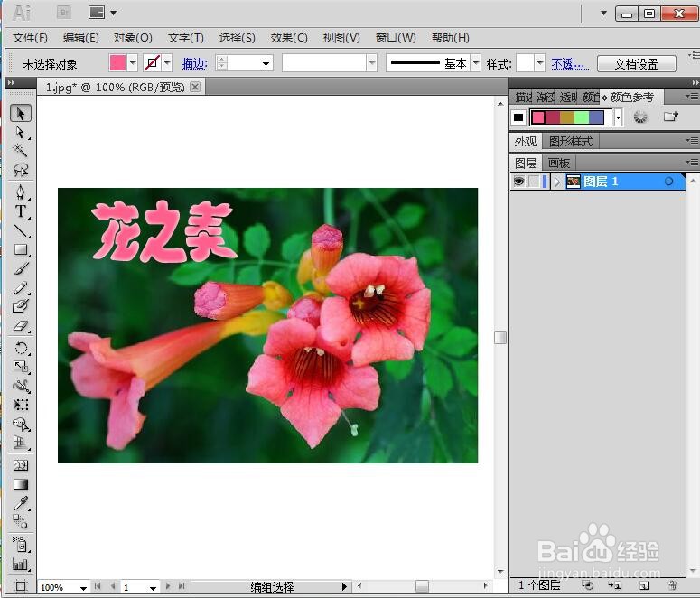Click the 文档设置 button
Image resolution: width=700 pixels, height=598 pixels.
coord(636,64)
